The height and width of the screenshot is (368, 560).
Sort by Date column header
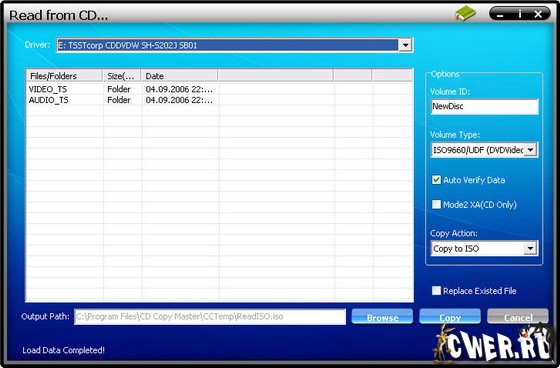tap(179, 76)
